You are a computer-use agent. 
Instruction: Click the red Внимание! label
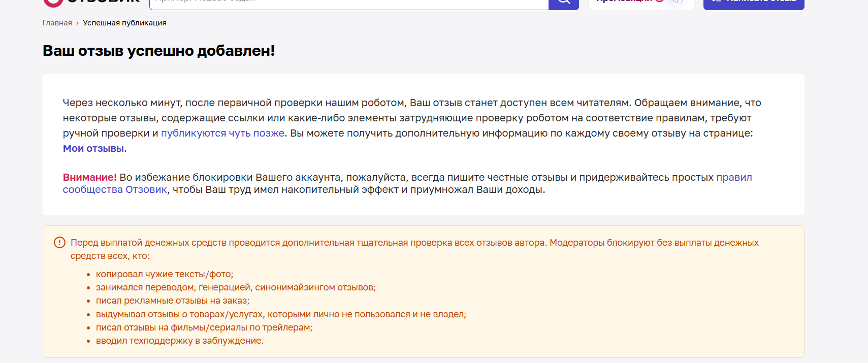[x=90, y=177]
